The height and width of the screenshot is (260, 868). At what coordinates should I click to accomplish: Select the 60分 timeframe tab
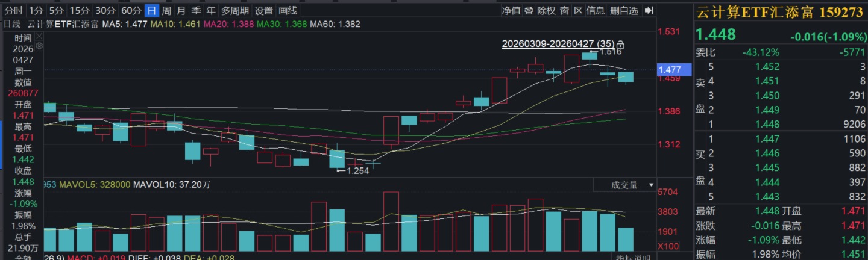[x=131, y=11]
